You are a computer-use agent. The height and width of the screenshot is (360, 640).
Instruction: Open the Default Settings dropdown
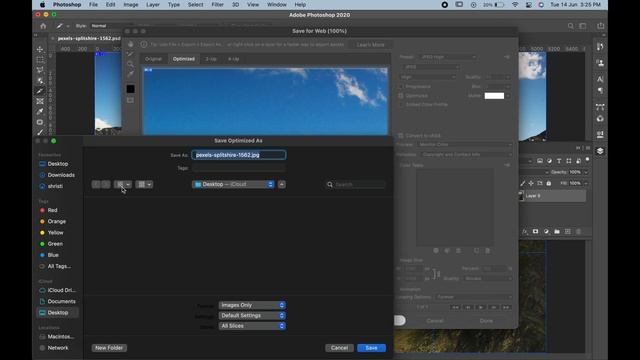pos(252,316)
